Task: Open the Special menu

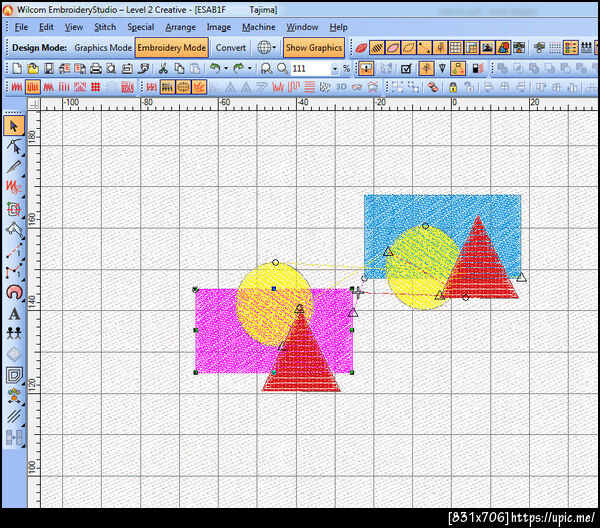Action: pyautogui.click(x=140, y=27)
